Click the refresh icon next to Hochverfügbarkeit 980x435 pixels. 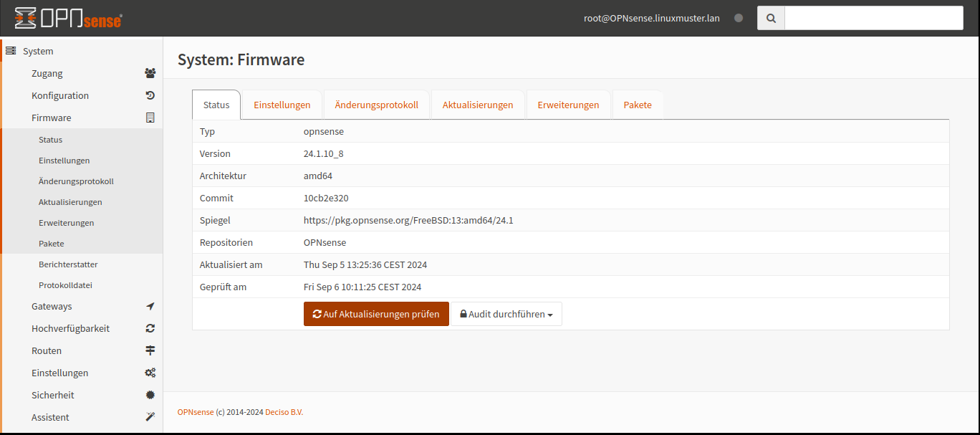(x=150, y=328)
